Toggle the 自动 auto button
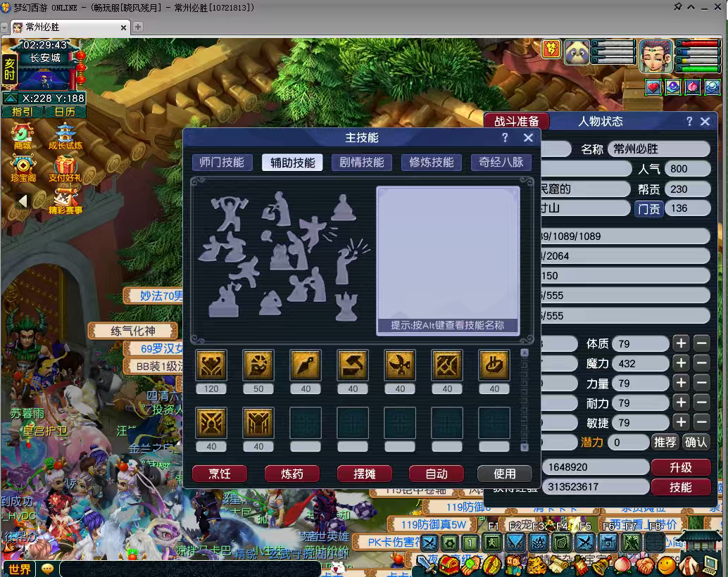The width and height of the screenshot is (728, 577). (437, 474)
